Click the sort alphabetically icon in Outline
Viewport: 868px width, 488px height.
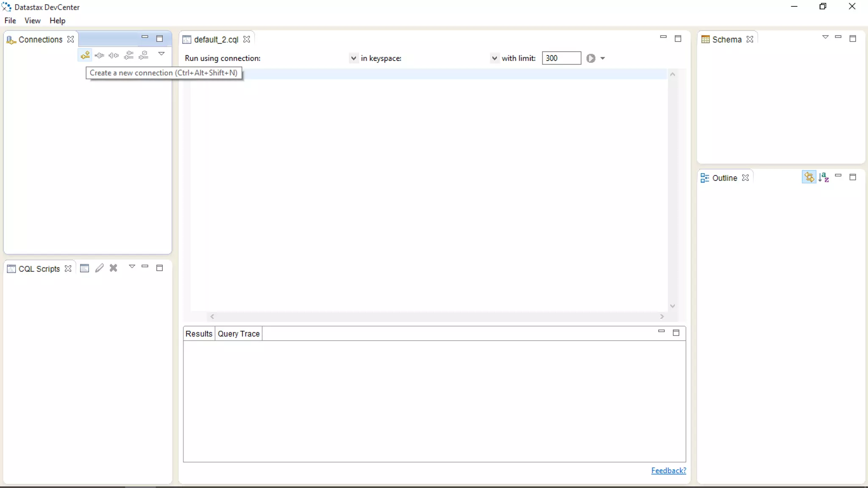click(823, 177)
